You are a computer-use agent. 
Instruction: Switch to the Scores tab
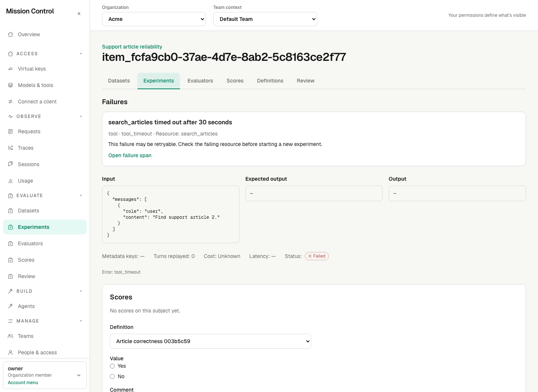pyautogui.click(x=235, y=81)
